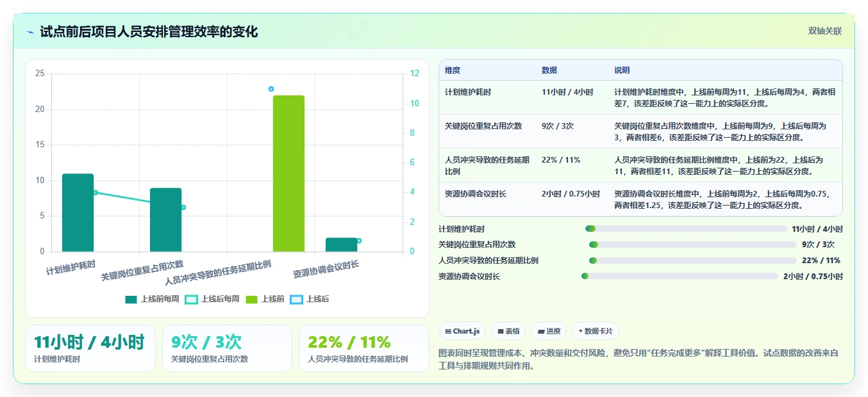Select the 11小时 / 4小时 stat card
This screenshot has height=397, width=868.
(90, 348)
